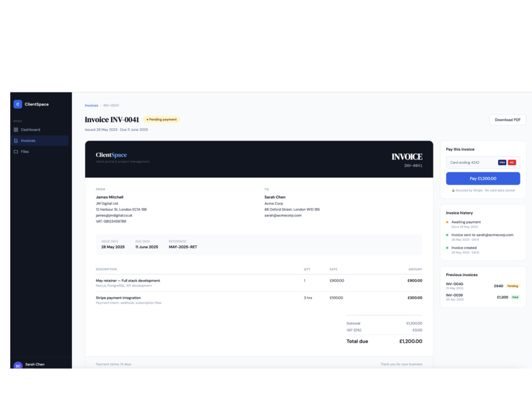Click the VISA card icon
This screenshot has width=532, height=399.
pos(502,162)
